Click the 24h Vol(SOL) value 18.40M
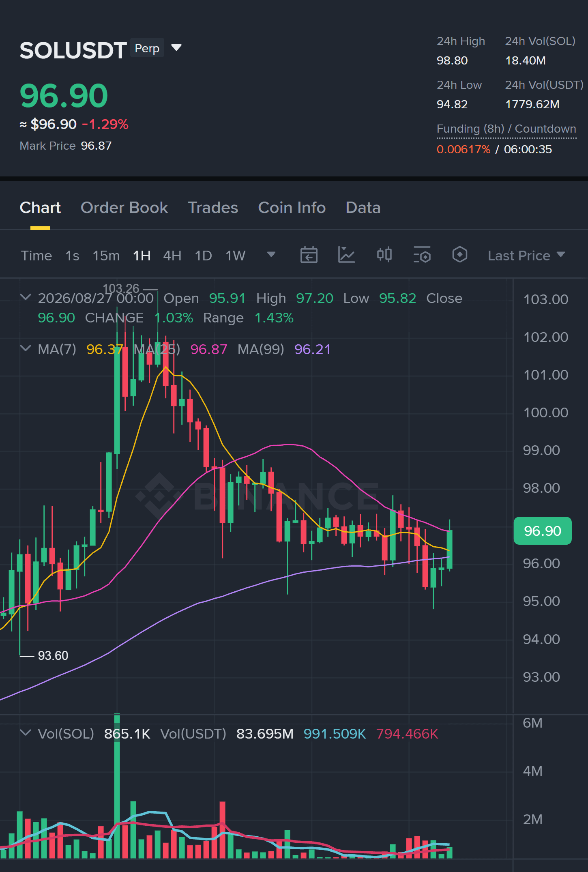This screenshot has width=588, height=872. [526, 60]
